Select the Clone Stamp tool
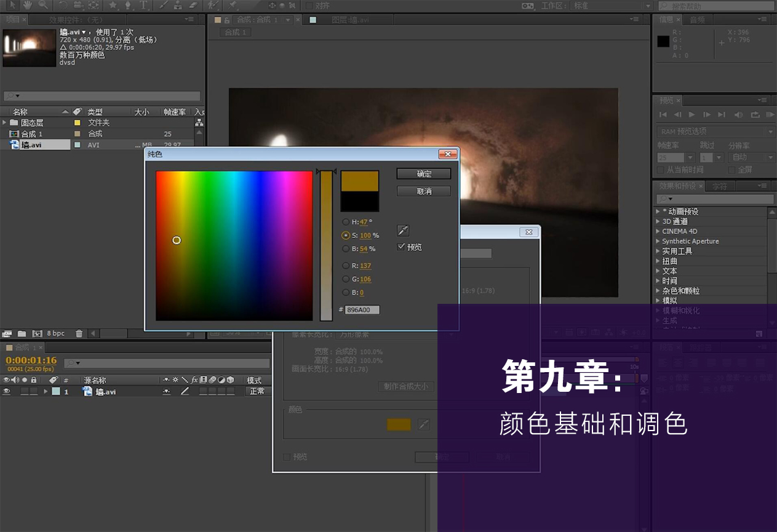 [x=178, y=5]
